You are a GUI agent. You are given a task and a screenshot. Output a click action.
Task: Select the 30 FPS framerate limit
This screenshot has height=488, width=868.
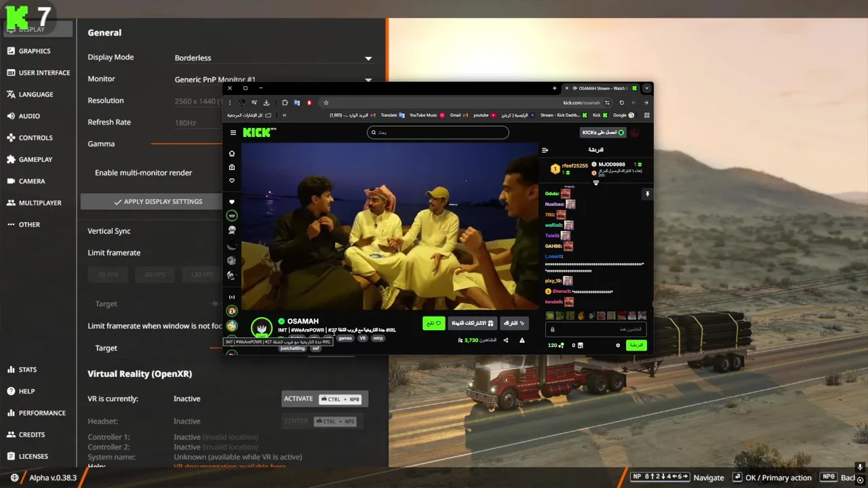point(108,274)
